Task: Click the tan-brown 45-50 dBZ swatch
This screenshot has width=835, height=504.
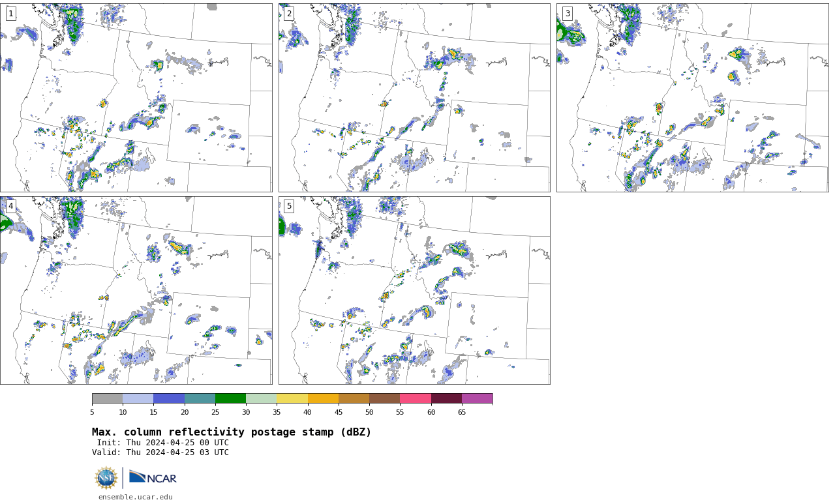Action: pos(354,398)
